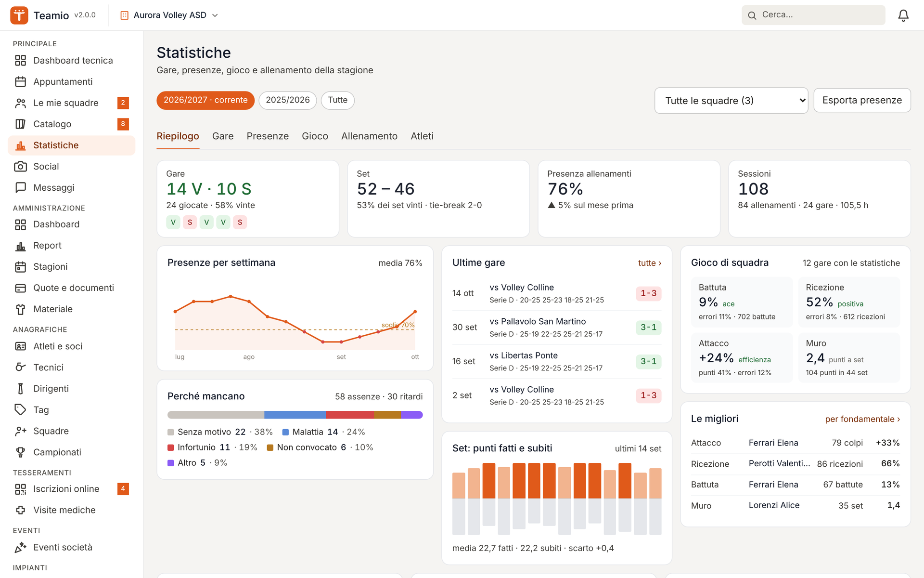Image resolution: width=924 pixels, height=578 pixels.
Task: Click the 2 set vs Volley Colline row
Action: 557,395
